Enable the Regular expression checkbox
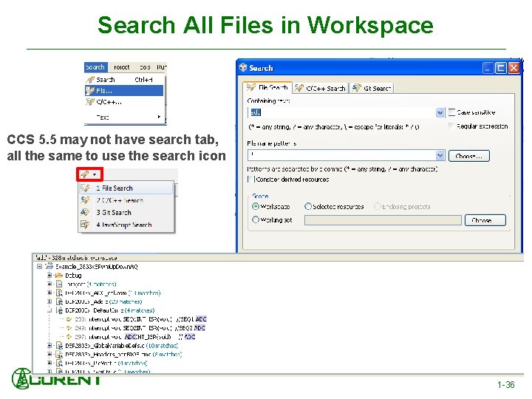The width and height of the screenshot is (532, 399). [451, 126]
